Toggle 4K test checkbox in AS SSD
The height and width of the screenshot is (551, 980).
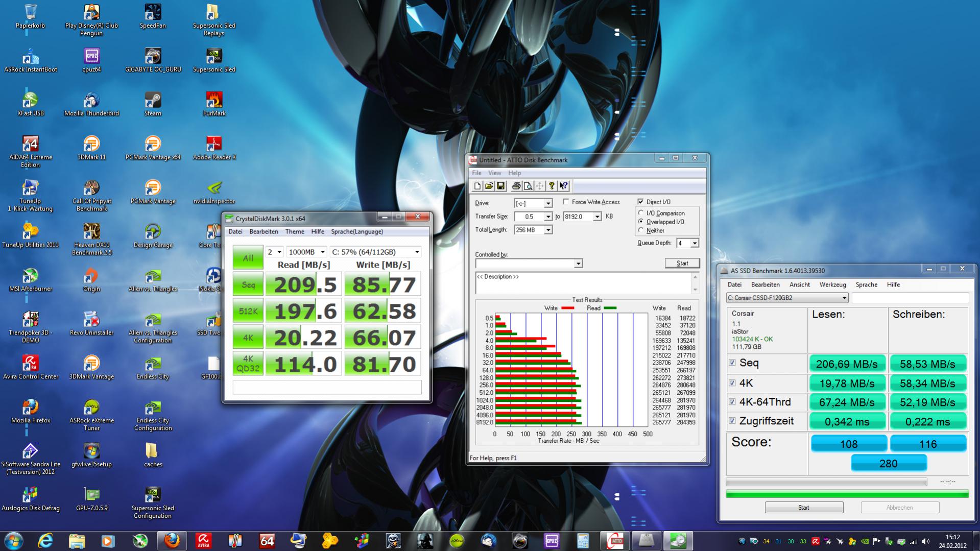tap(732, 382)
